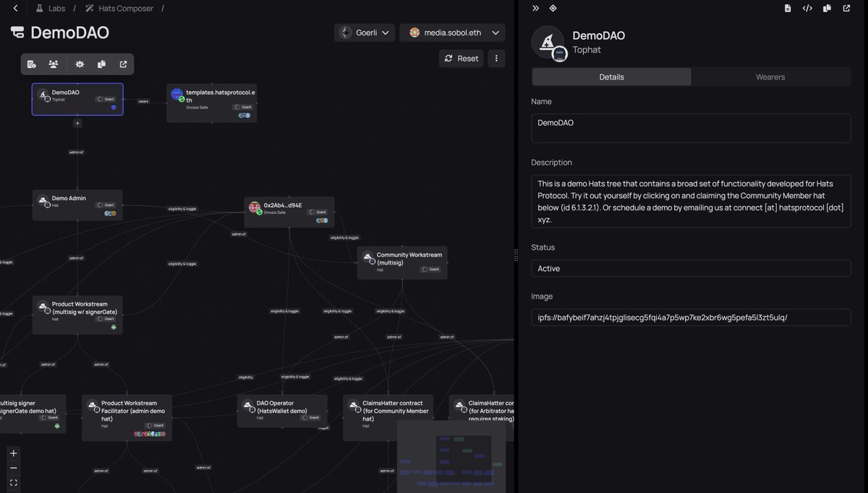Select the ClaimsHatter contract for Community Member node

pos(388,417)
